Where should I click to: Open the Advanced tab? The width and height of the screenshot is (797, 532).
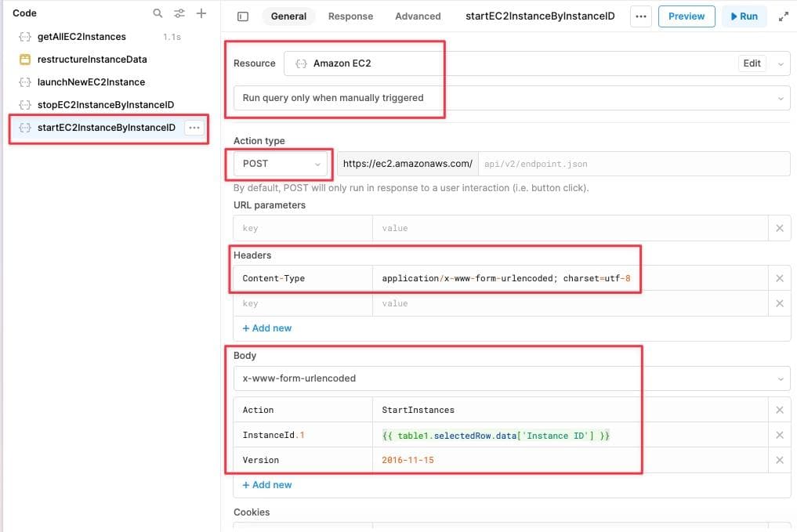[418, 16]
